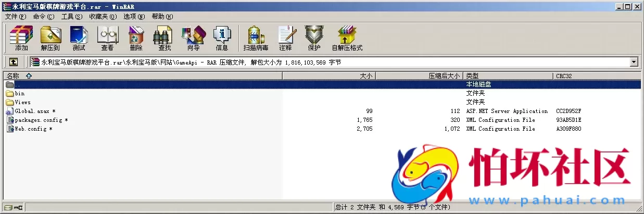
Task: Select the Views folder row
Action: 322,102
